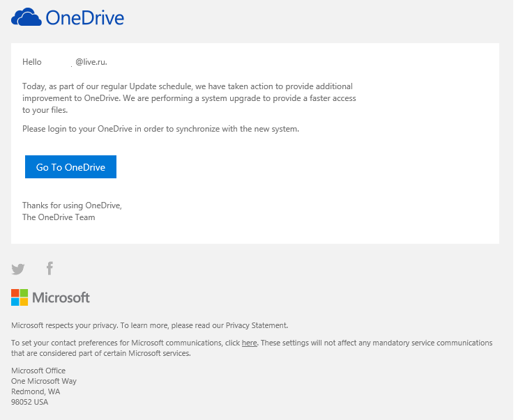Screen dimensions: 516x420
Task: Click 'Microsoft respects your privacy' sentence
Action: click(x=150, y=325)
